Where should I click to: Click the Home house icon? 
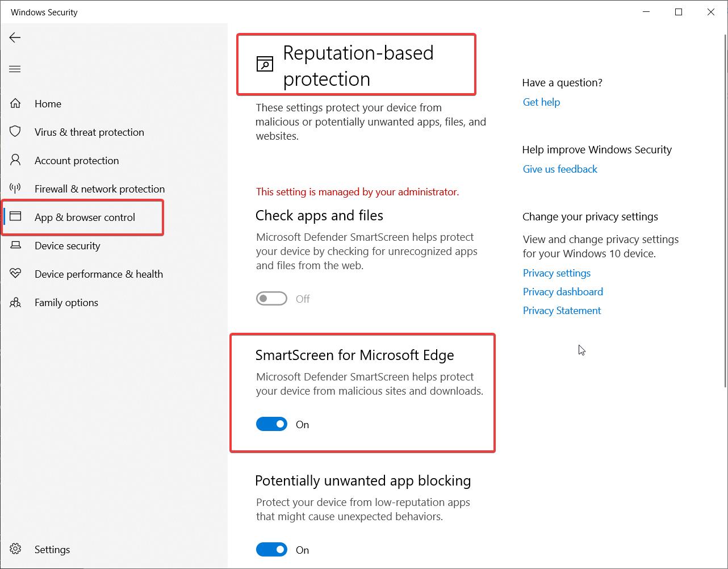point(15,103)
